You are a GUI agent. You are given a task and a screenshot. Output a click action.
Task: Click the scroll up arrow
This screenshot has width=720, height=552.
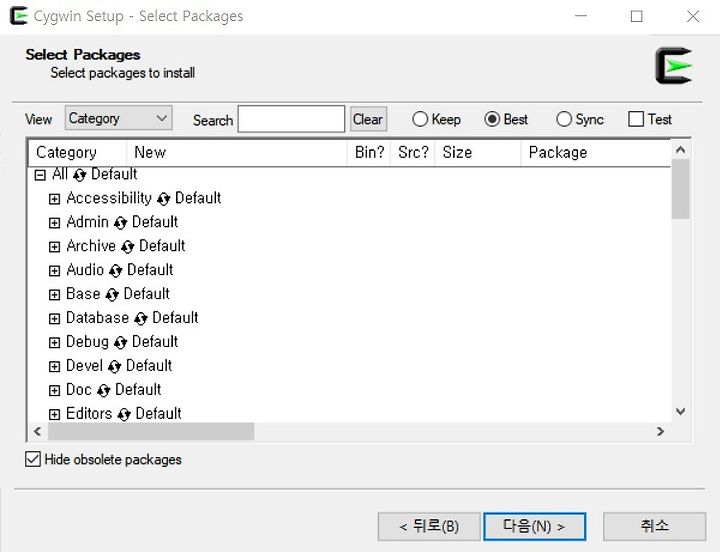(x=681, y=150)
